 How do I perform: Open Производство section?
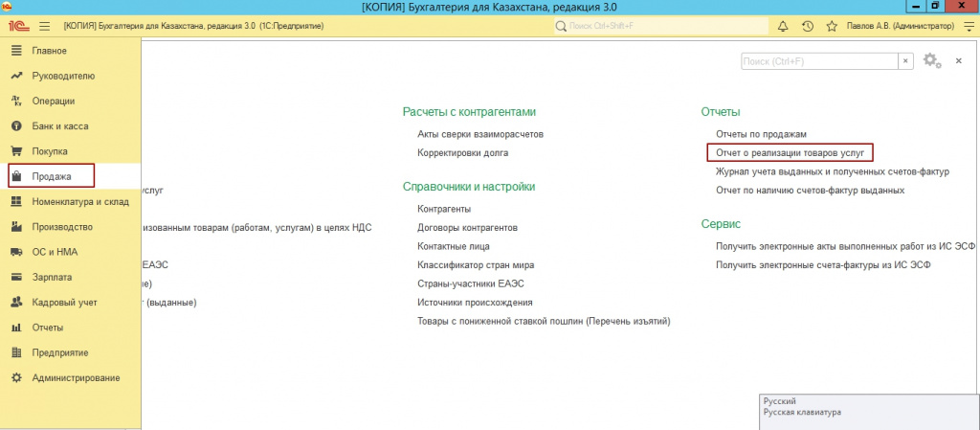tap(71, 227)
